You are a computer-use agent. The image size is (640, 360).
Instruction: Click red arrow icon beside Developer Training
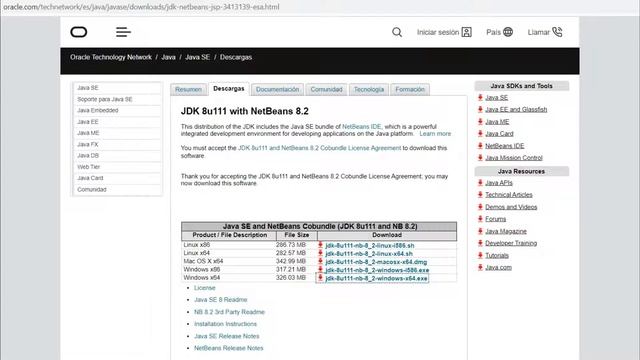pyautogui.click(x=480, y=243)
